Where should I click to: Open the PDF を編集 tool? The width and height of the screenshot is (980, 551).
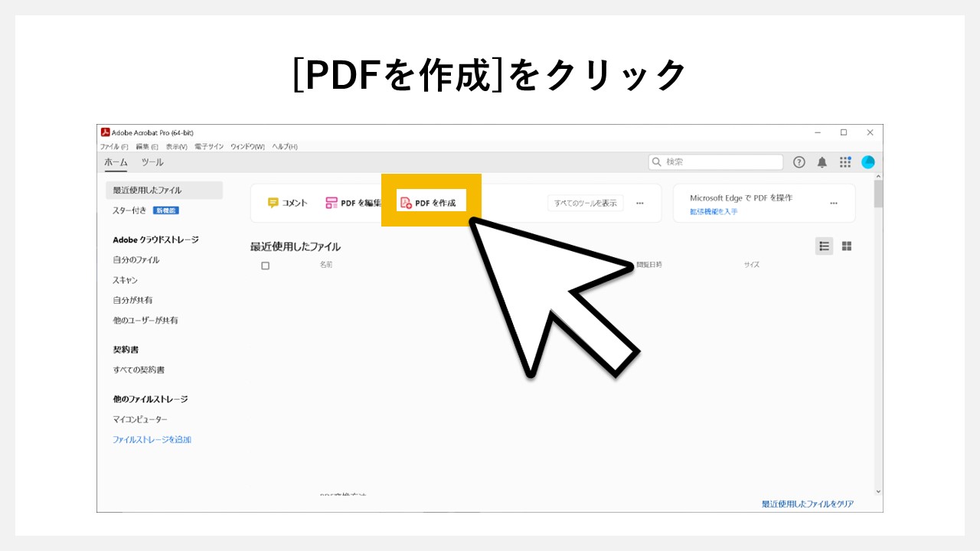[352, 203]
